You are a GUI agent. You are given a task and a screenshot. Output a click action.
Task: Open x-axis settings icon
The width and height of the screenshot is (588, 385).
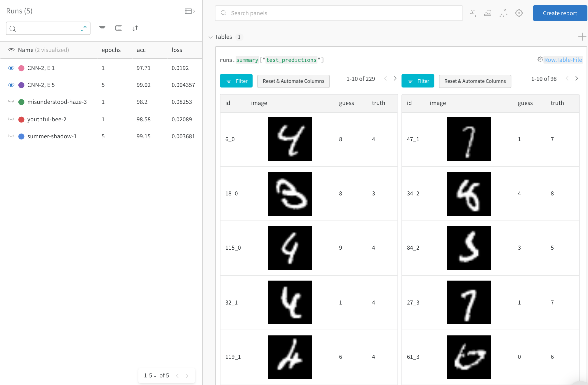pos(472,13)
